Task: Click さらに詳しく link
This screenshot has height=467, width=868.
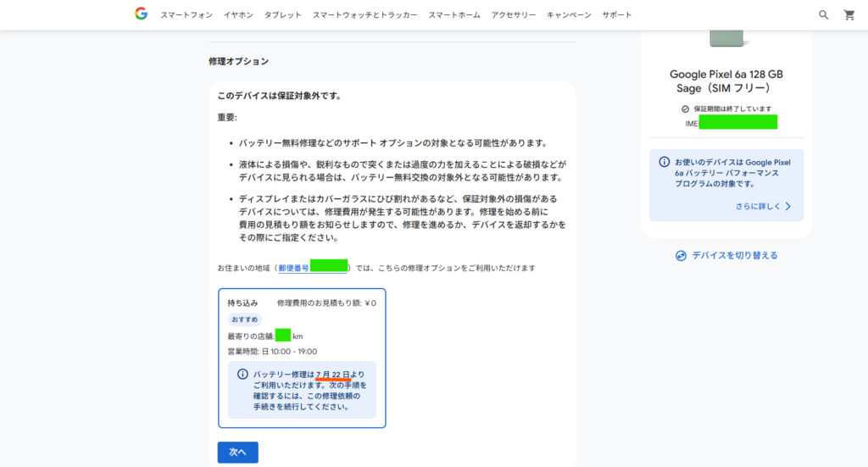Action: (x=758, y=207)
